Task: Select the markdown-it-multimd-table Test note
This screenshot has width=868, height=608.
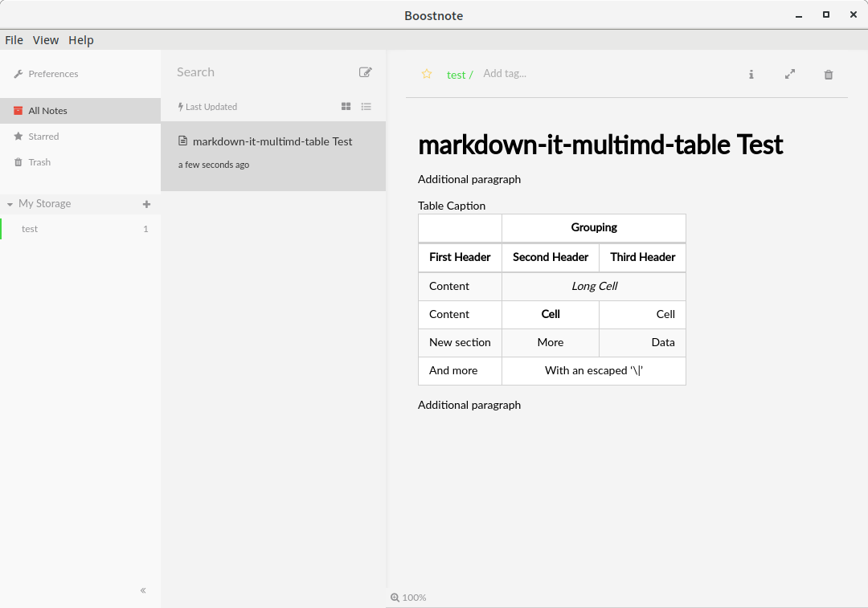Action: [x=273, y=156]
